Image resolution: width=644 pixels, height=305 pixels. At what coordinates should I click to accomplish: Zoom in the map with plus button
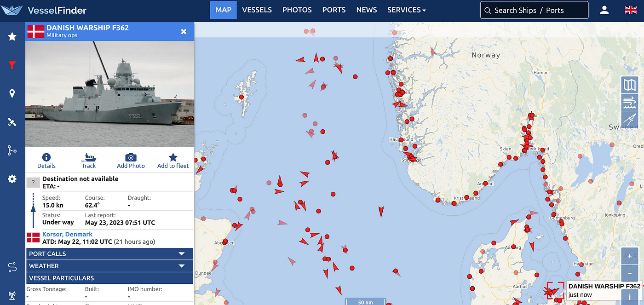point(629,256)
